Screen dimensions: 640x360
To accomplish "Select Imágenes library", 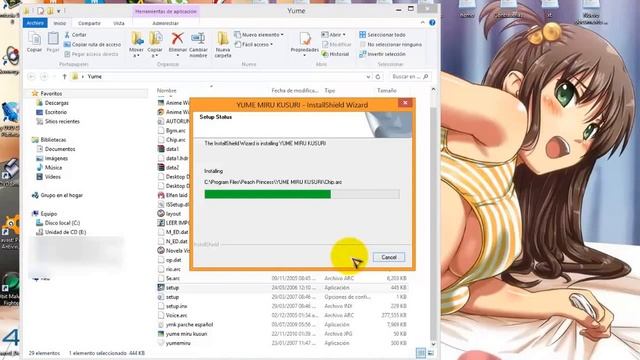I will pyautogui.click(x=52, y=158).
